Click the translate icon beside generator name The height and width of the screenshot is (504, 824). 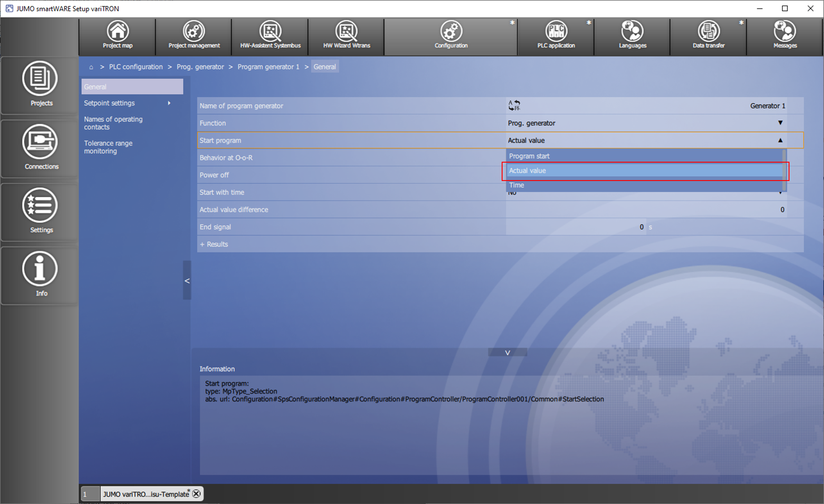[514, 106]
